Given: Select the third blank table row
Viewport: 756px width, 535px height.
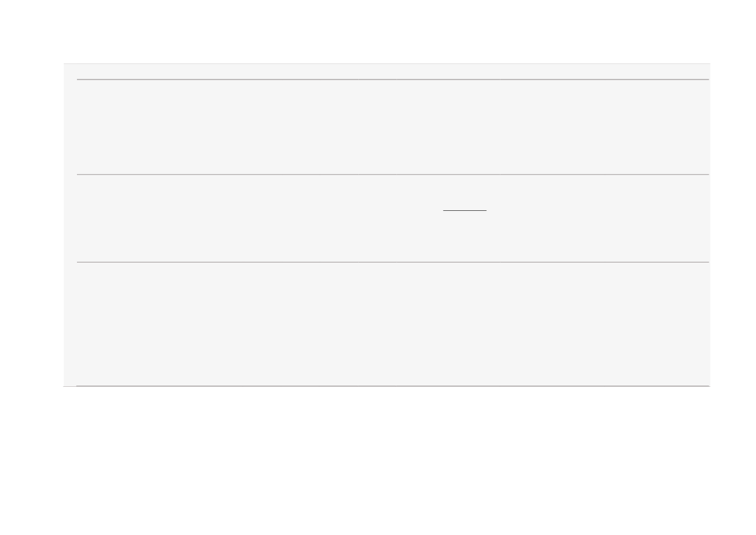Looking at the screenshot, I should pos(393,323).
